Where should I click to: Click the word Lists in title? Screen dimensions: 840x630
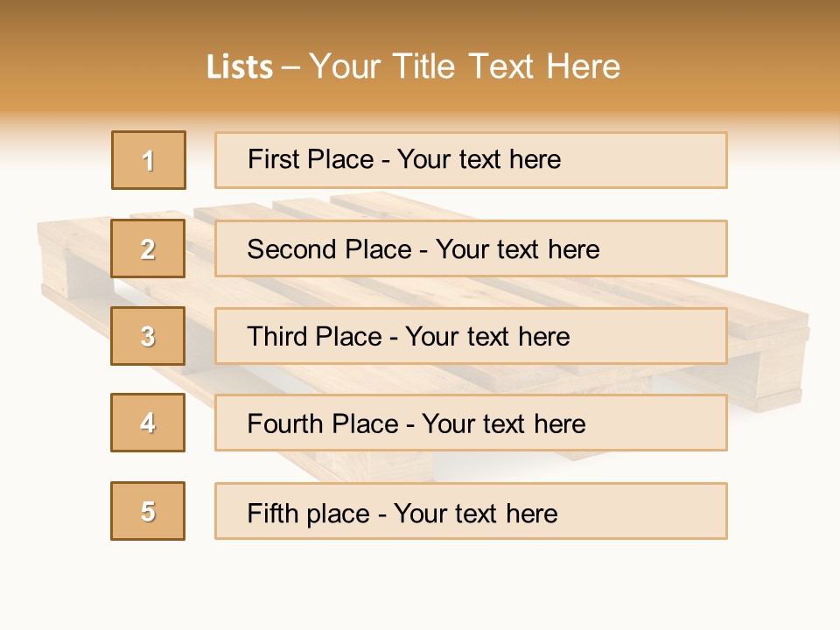[x=240, y=67]
